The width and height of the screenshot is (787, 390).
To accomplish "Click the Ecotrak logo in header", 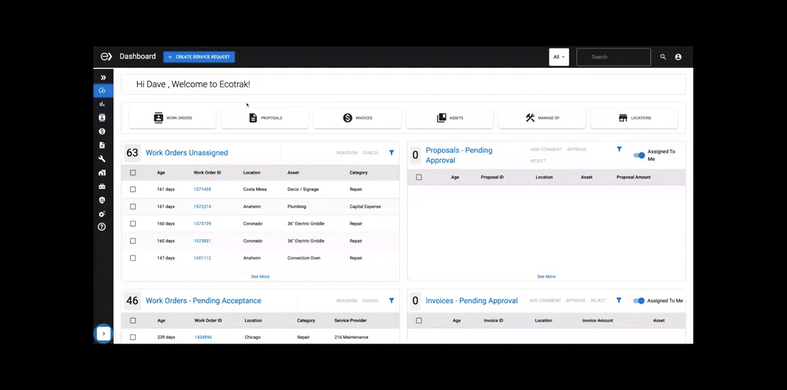I will 106,57.
